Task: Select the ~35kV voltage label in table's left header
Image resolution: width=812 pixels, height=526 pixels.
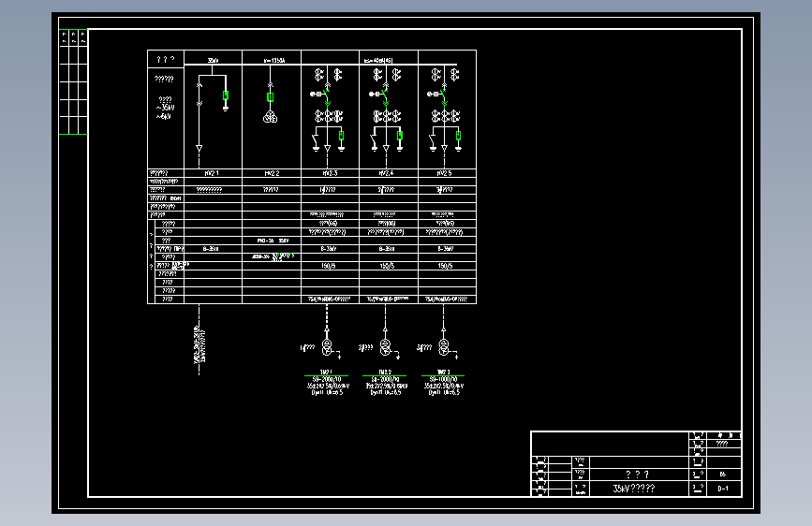Action: [x=165, y=108]
